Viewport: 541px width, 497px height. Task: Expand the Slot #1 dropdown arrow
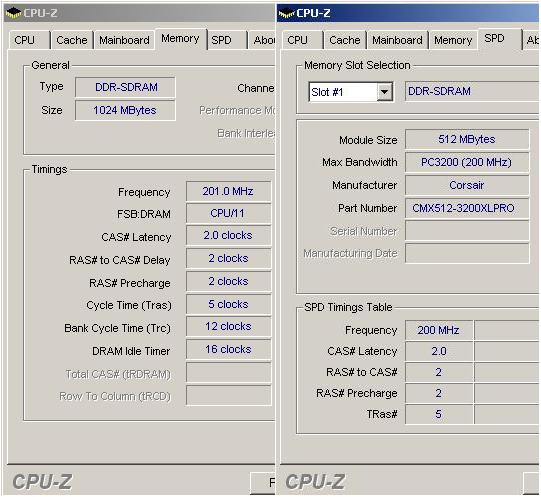pyautogui.click(x=384, y=92)
